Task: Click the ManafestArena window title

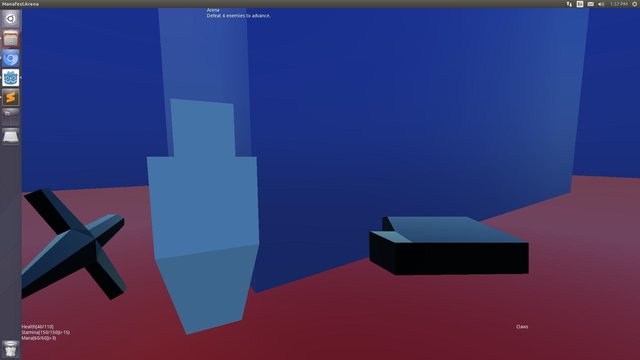Action: (20, 4)
